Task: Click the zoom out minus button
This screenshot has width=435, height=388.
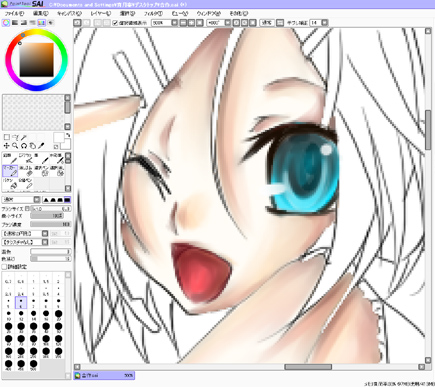Action: (x=183, y=23)
